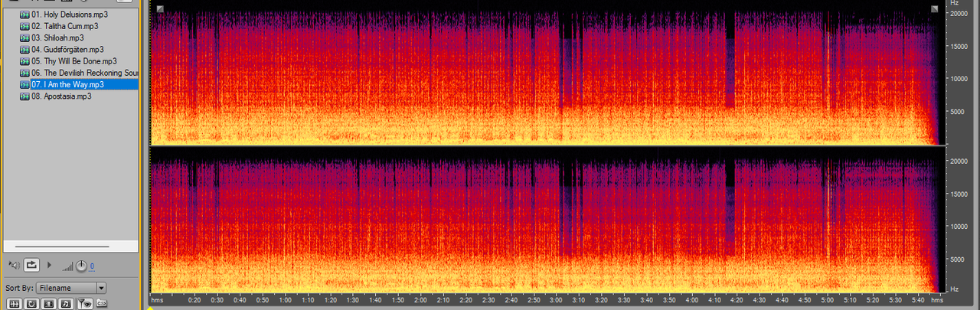Click the 2:00 mark on timeline ruler
This screenshot has height=310, width=980.
pos(420,301)
